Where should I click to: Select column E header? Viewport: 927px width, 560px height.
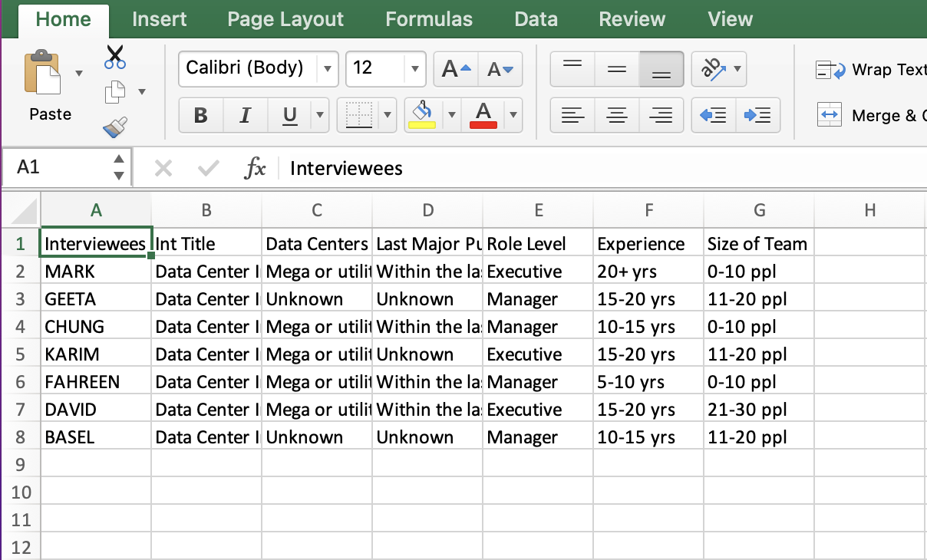tap(538, 210)
